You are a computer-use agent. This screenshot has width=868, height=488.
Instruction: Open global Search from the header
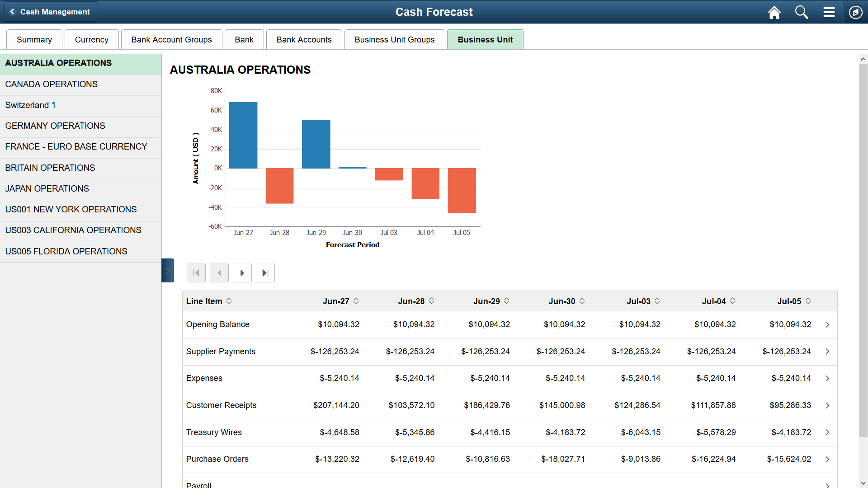click(801, 12)
